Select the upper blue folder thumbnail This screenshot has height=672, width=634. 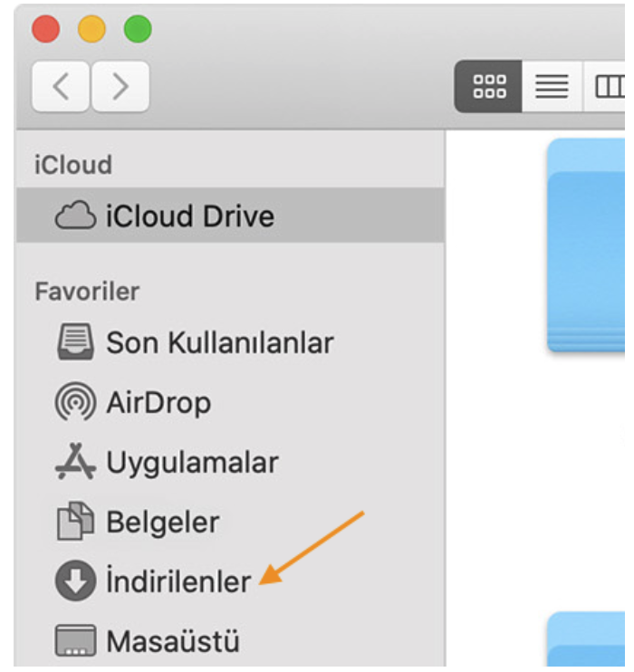(x=586, y=245)
